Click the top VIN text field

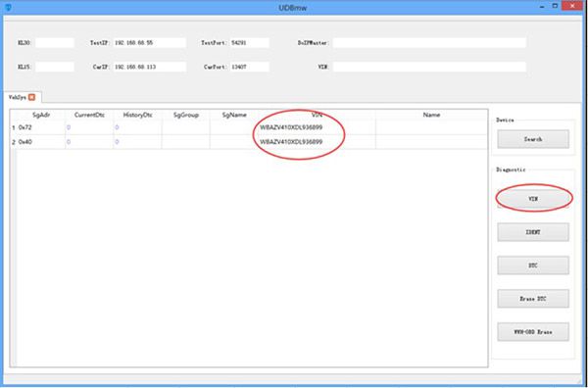(429, 67)
